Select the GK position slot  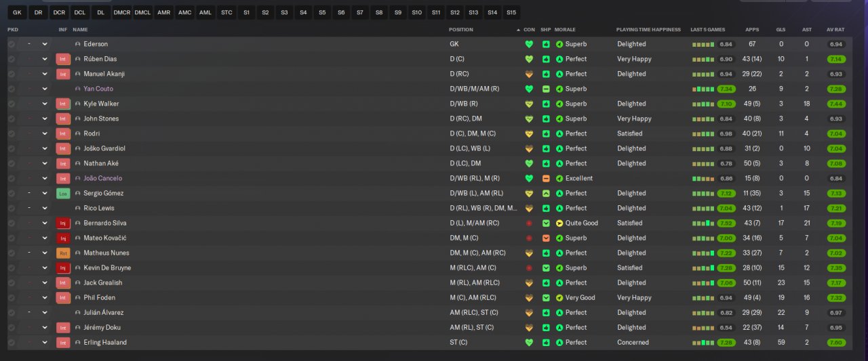click(x=17, y=12)
